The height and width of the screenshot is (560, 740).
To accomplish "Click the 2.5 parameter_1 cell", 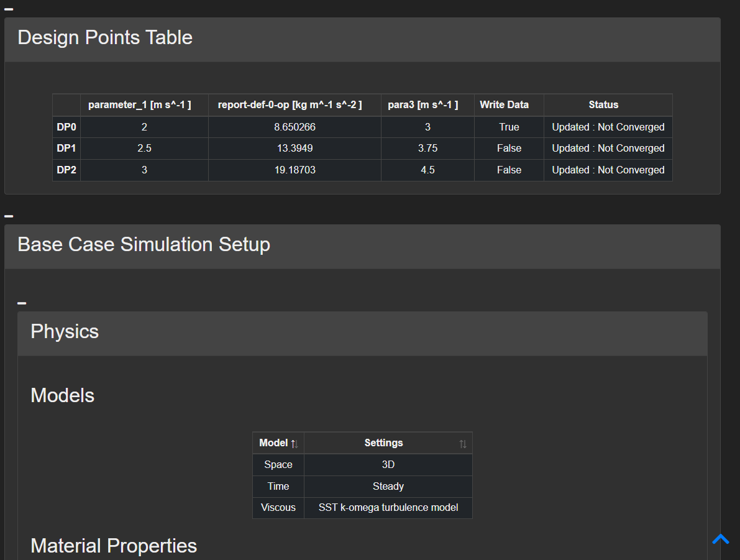I will point(144,149).
